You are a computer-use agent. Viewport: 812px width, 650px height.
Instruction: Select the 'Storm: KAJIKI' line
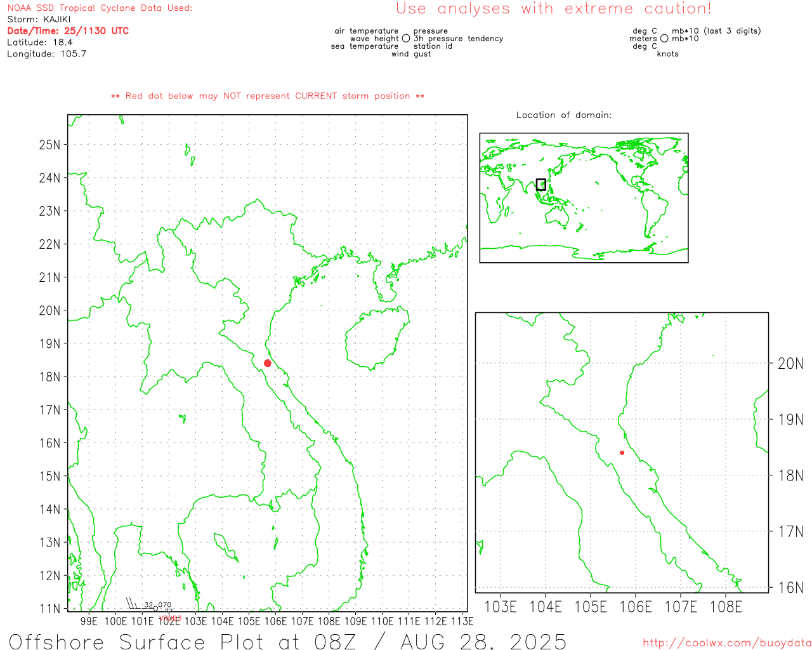click(39, 20)
